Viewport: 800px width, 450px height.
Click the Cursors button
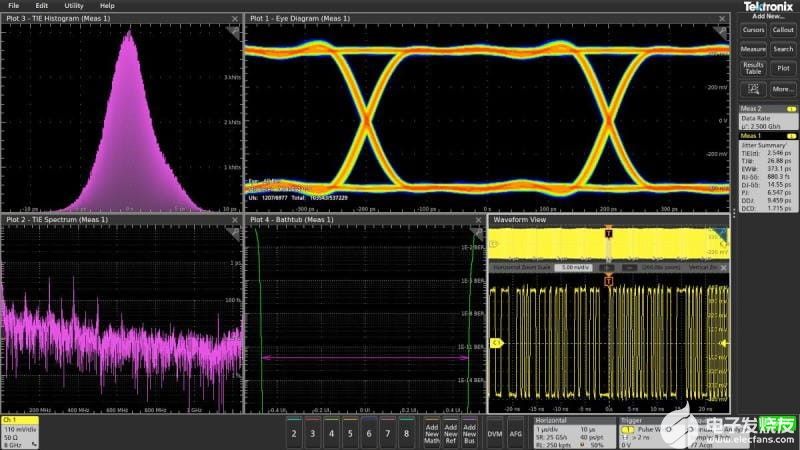pyautogui.click(x=753, y=30)
